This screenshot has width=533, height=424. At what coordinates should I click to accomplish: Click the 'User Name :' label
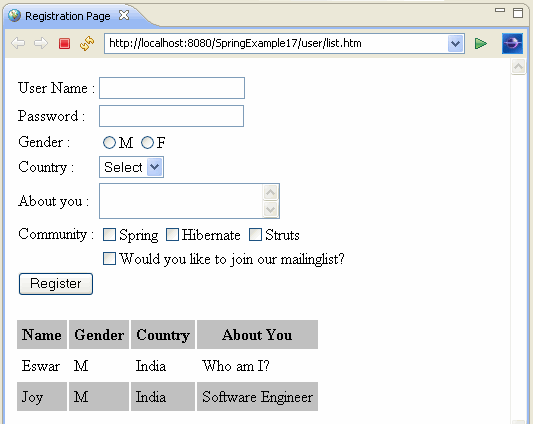[56, 88]
